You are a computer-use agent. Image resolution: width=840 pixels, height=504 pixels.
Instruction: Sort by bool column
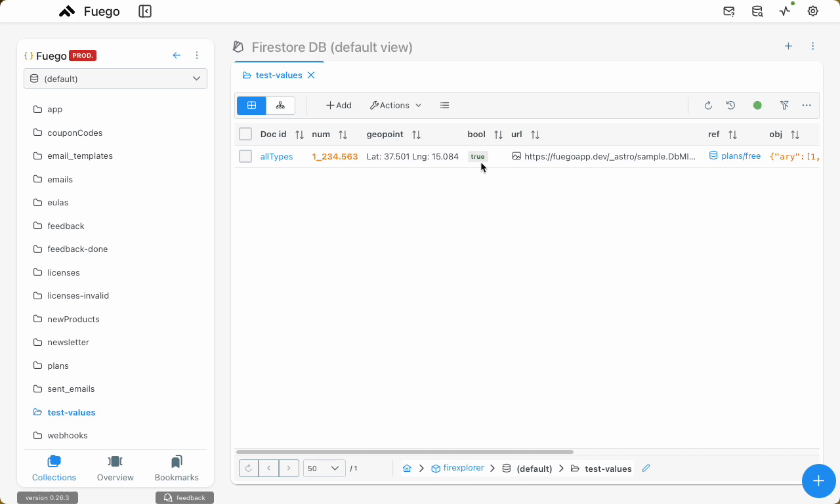click(498, 135)
